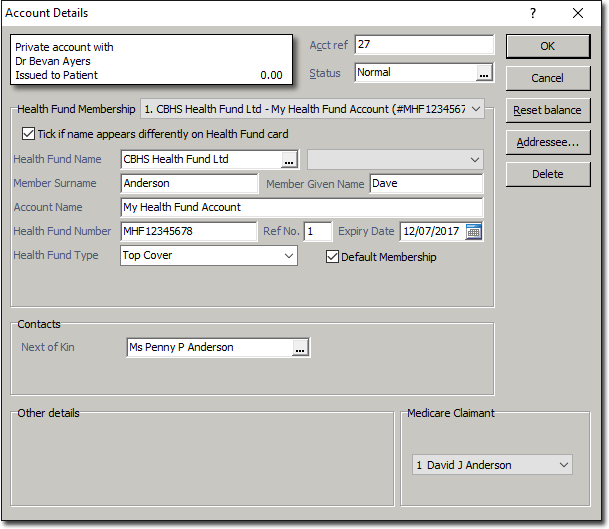Expand the Health Fund Membership dropdown
This screenshot has width=609, height=529.
click(475, 108)
